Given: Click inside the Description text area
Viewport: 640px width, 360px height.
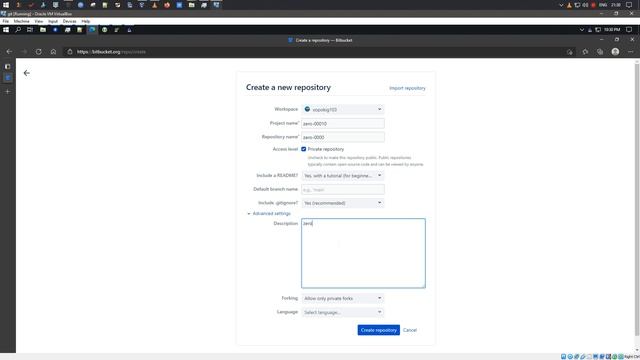Looking at the screenshot, I should click(363, 253).
